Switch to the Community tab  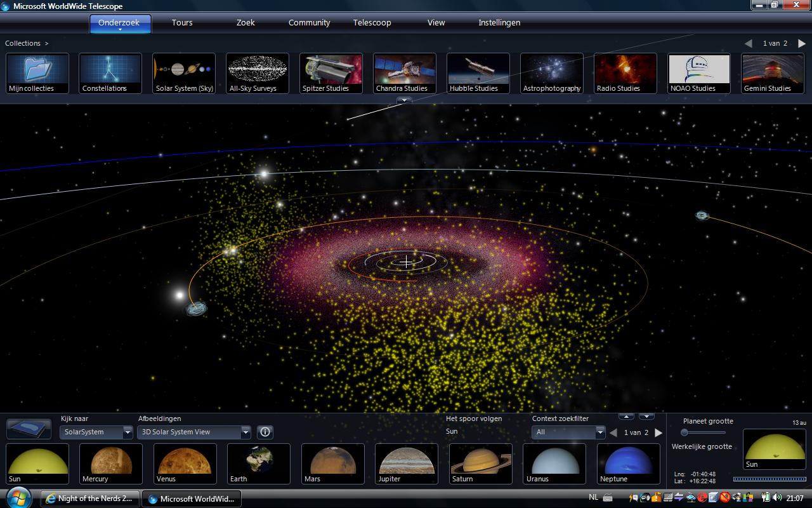[309, 22]
